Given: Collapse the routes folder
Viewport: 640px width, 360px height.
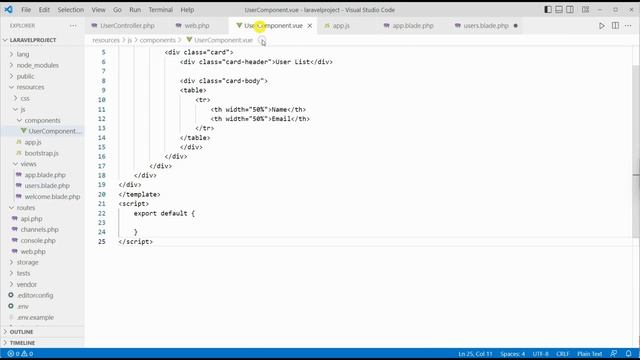Looking at the screenshot, I should point(26,208).
